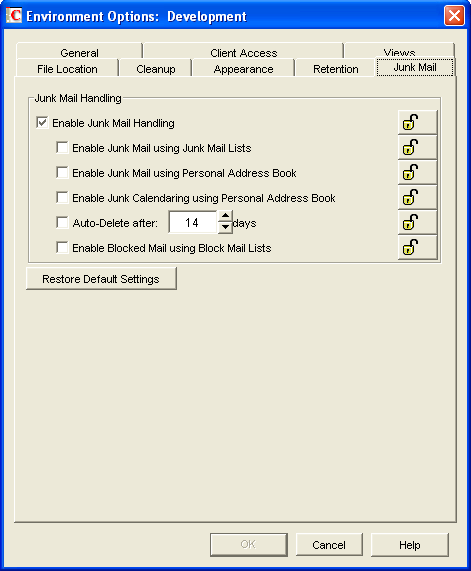Screen dimensions: 471x571
Task: Click the lock icon for Enable Junk Mail Handling
Action: [x=417, y=122]
